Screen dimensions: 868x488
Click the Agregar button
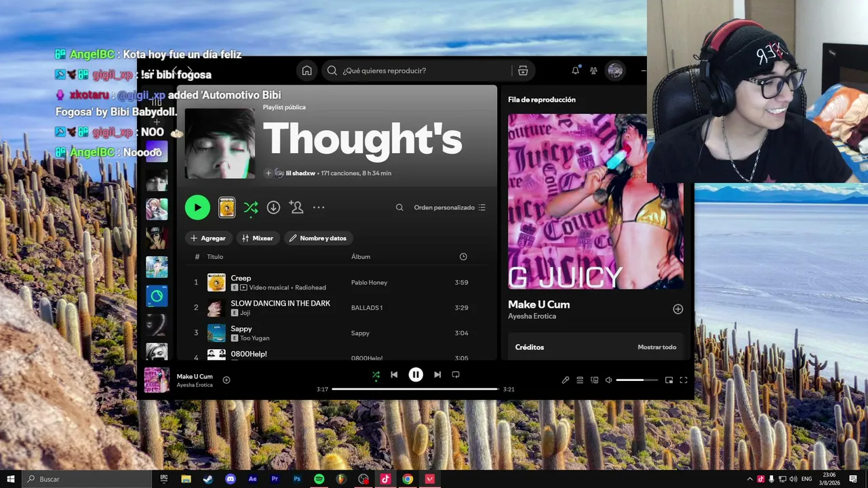[x=208, y=238]
